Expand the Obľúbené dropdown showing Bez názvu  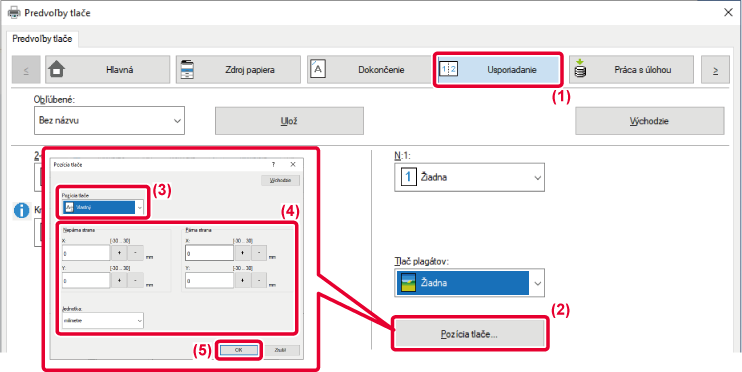tap(109, 120)
